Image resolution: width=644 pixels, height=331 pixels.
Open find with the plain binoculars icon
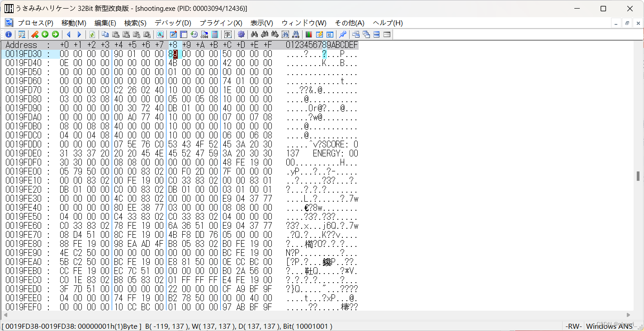pyautogui.click(x=255, y=34)
